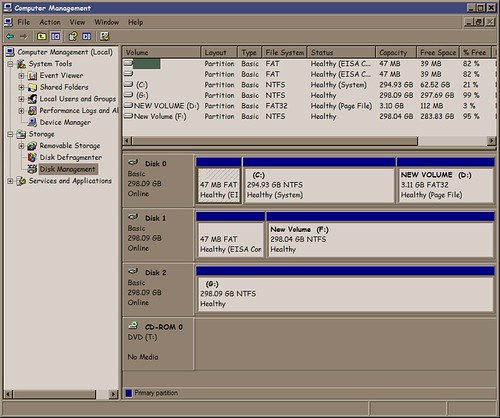Click the Disk 0 drive icon
Viewport: 500px width, 418px height.
(x=133, y=162)
